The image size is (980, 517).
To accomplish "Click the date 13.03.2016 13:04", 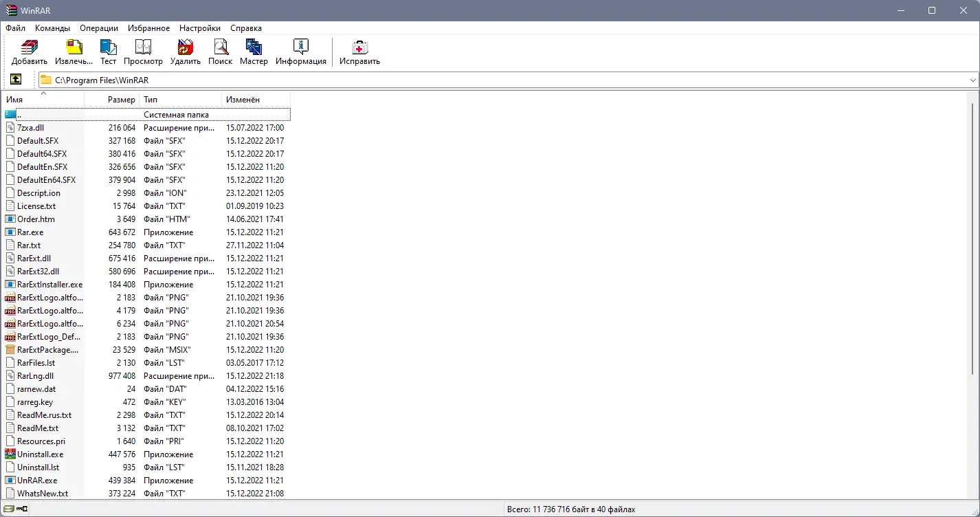I will tap(255, 402).
